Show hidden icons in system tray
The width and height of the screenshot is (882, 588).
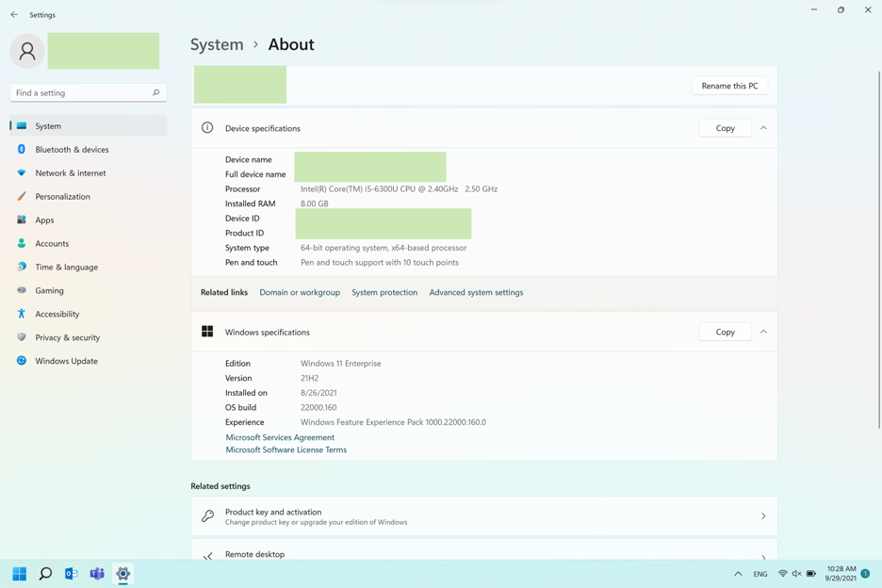(x=738, y=573)
